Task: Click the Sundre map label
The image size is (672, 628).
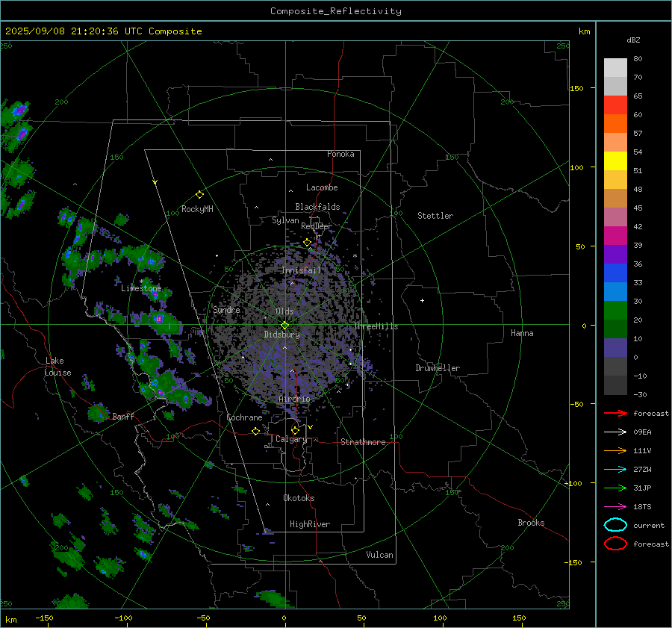Action: tap(226, 309)
